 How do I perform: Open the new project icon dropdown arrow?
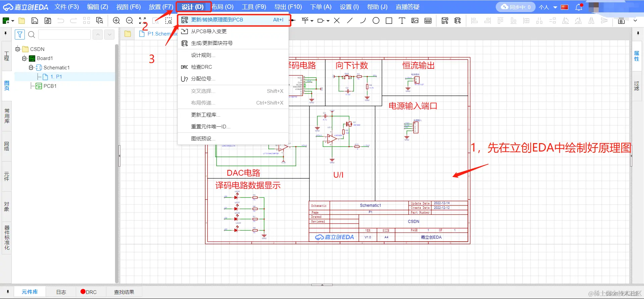[x=13, y=21]
